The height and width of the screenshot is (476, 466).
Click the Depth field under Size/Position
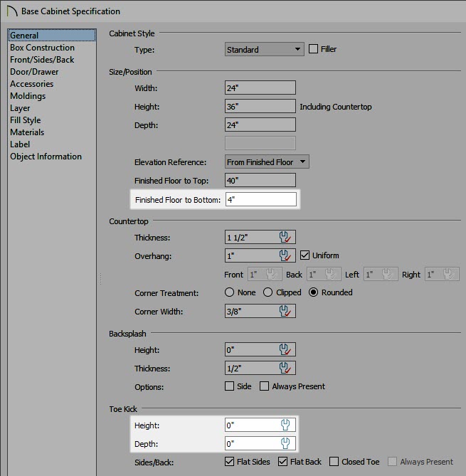pos(260,125)
